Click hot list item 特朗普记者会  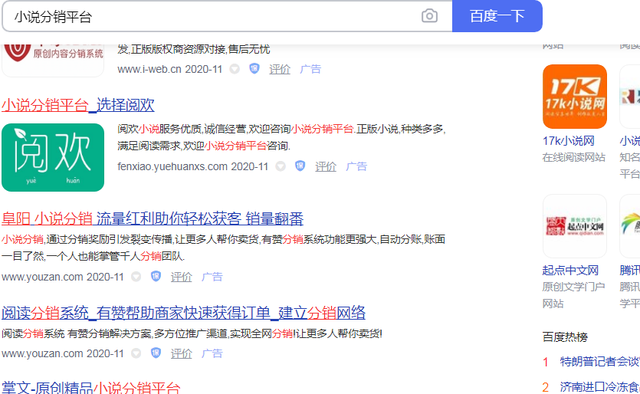coord(600,362)
